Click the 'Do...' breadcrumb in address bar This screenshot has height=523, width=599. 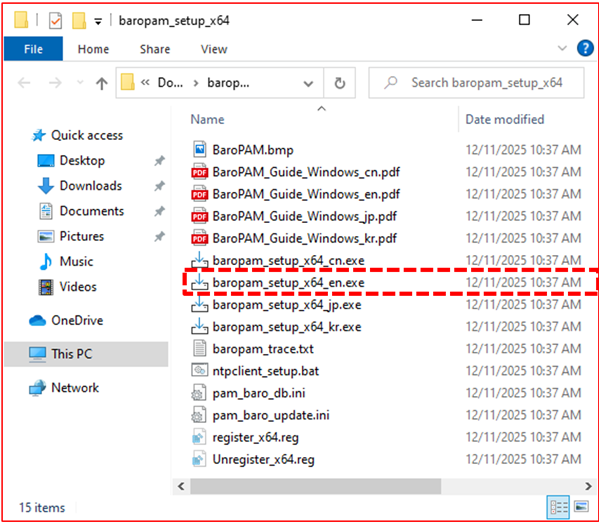tap(170, 83)
